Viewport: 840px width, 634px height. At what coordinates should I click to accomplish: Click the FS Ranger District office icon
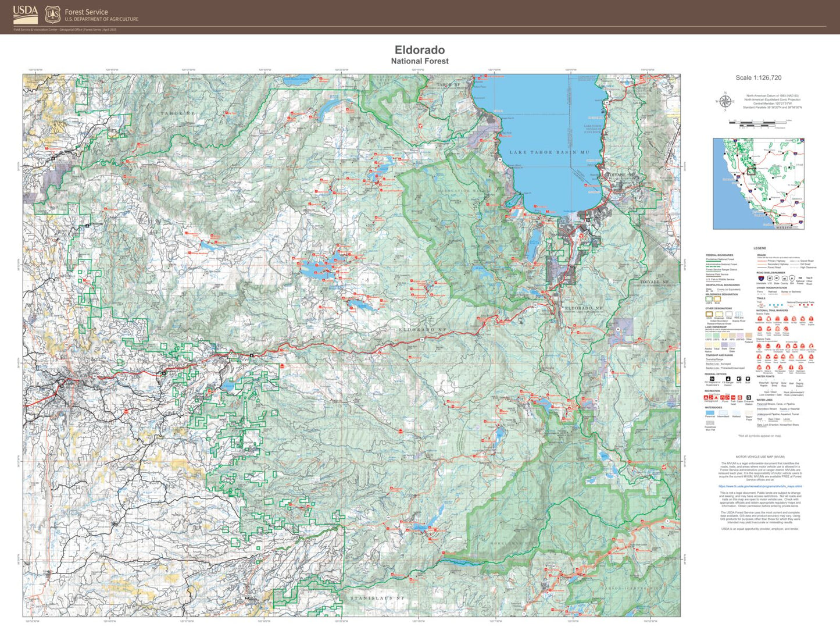(x=728, y=379)
